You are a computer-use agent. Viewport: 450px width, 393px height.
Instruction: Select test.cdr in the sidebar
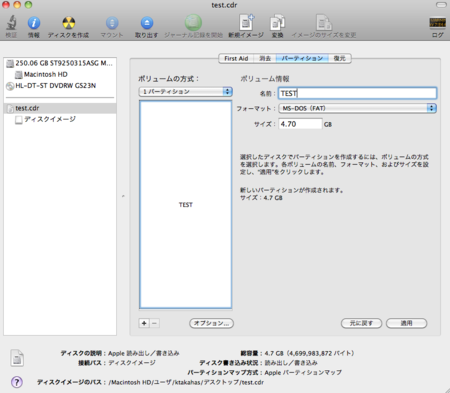click(60, 108)
